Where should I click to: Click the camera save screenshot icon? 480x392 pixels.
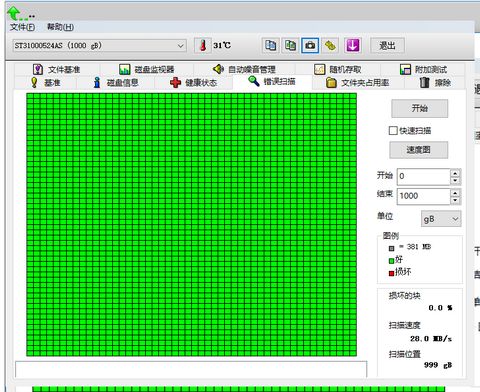[310, 45]
